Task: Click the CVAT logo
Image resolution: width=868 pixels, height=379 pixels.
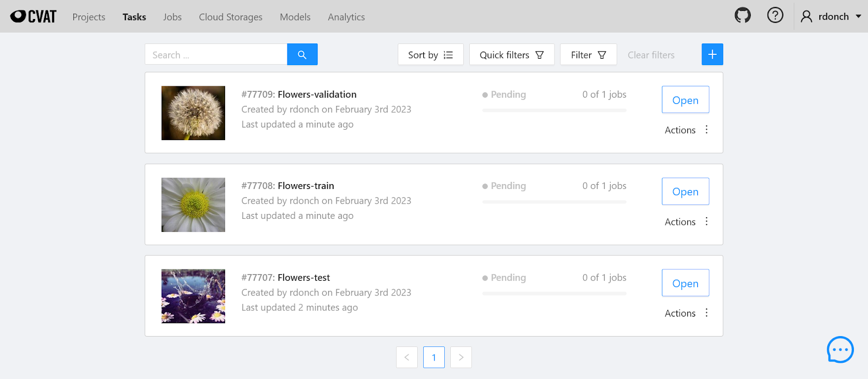Action: click(33, 16)
